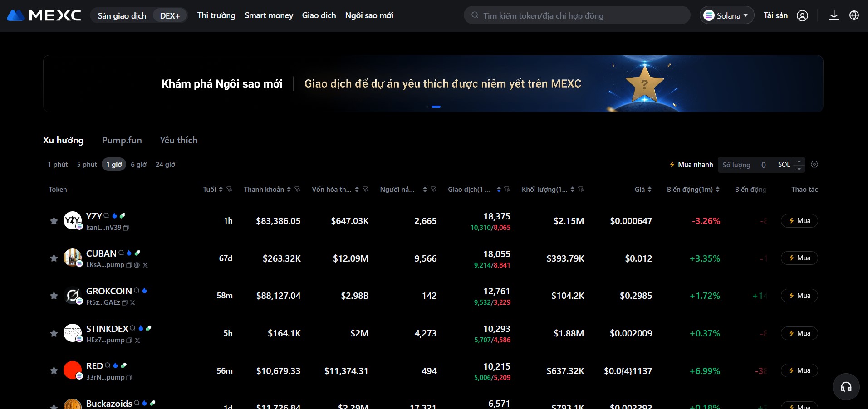Open the MEXC home logo
868x409 pixels.
(44, 15)
